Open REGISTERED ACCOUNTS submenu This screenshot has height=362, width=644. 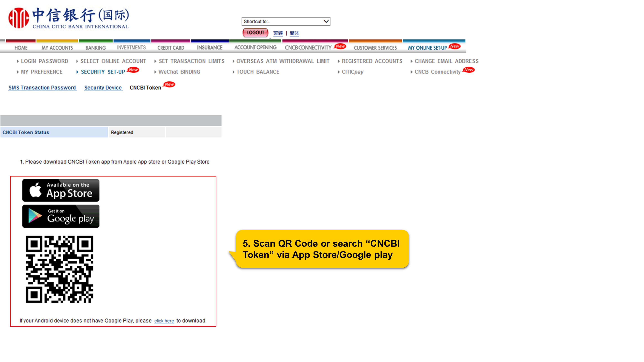click(372, 61)
